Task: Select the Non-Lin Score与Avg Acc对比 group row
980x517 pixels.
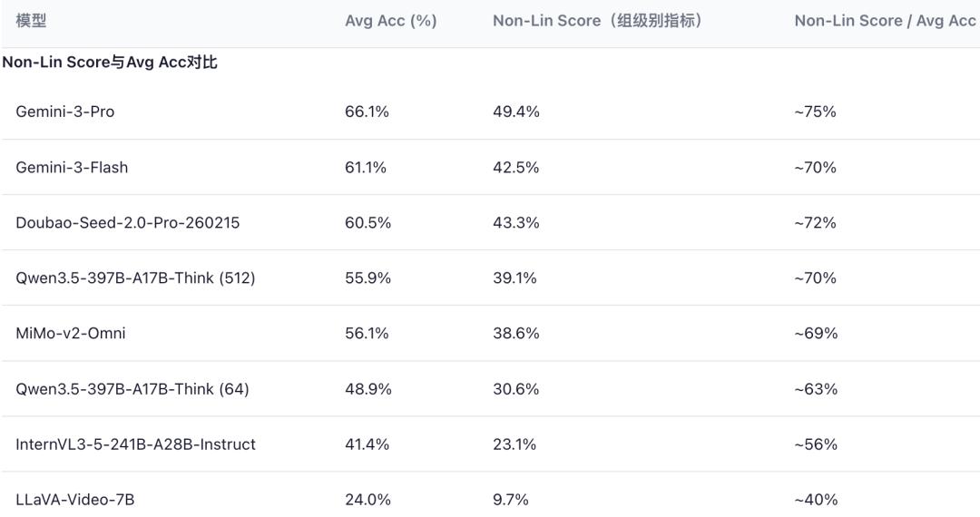Action: [x=110, y=63]
